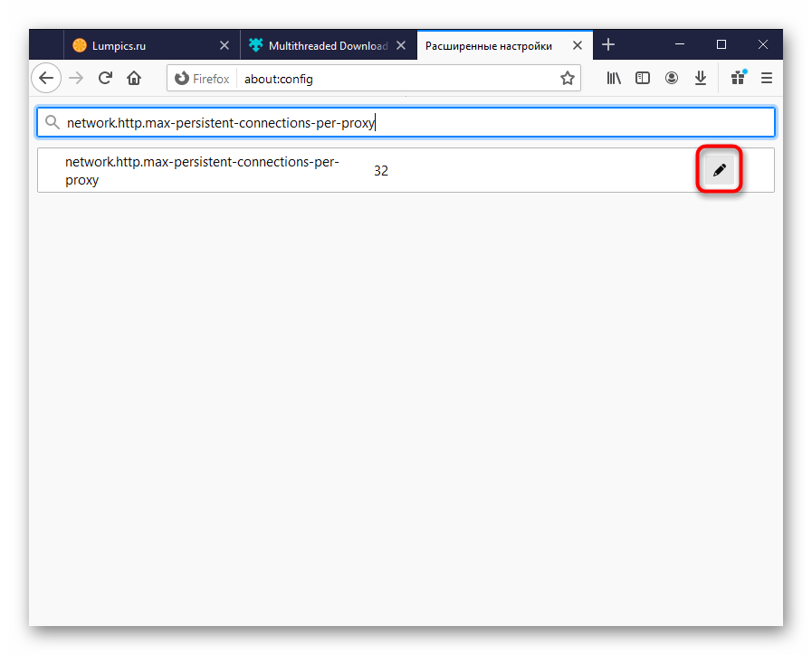
Task: Maximize the Firefox window
Action: [721, 45]
